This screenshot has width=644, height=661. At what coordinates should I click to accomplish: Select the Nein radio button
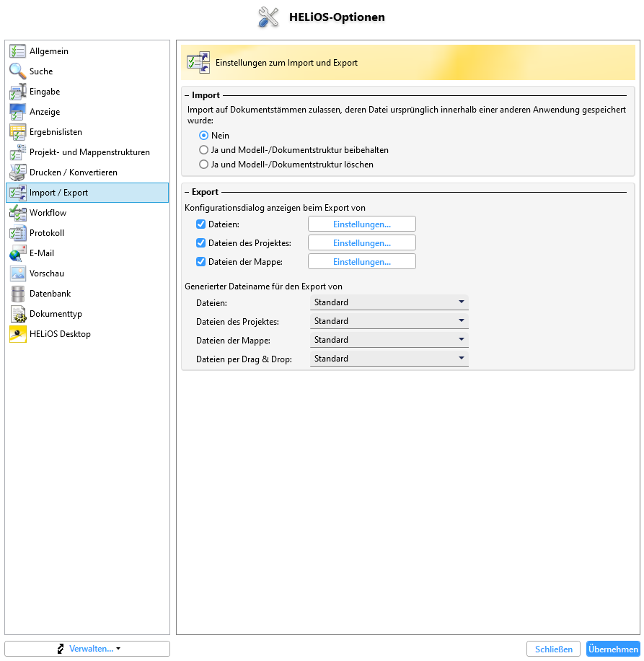pos(203,136)
